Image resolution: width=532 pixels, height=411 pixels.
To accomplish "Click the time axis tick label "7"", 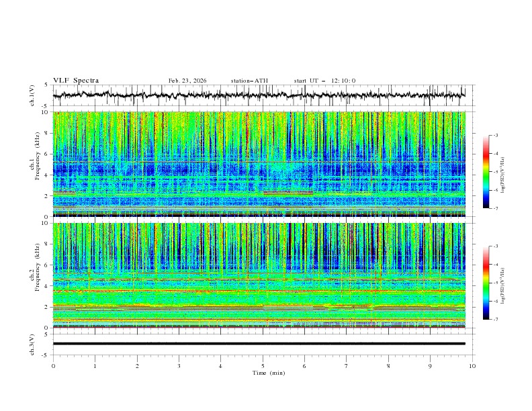I will [x=347, y=366].
